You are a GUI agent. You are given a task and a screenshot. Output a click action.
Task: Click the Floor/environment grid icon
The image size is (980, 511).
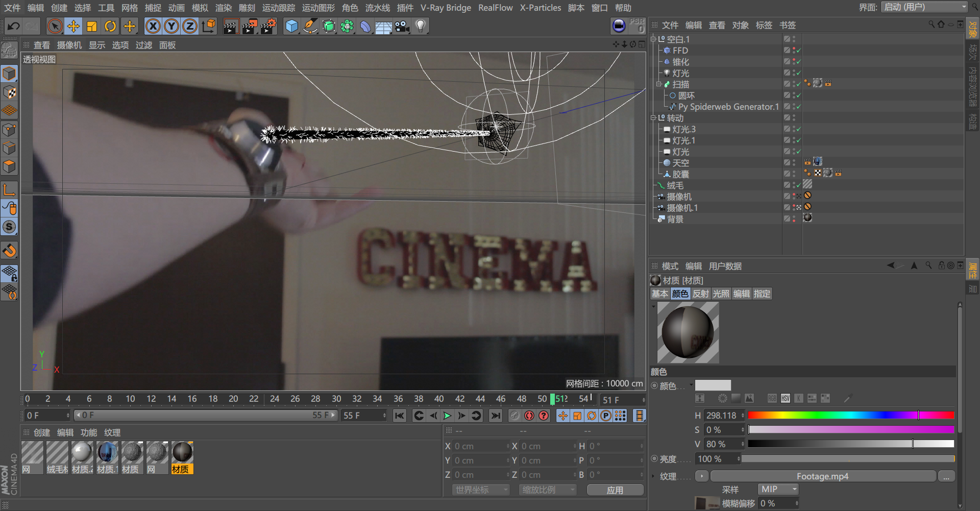383,26
